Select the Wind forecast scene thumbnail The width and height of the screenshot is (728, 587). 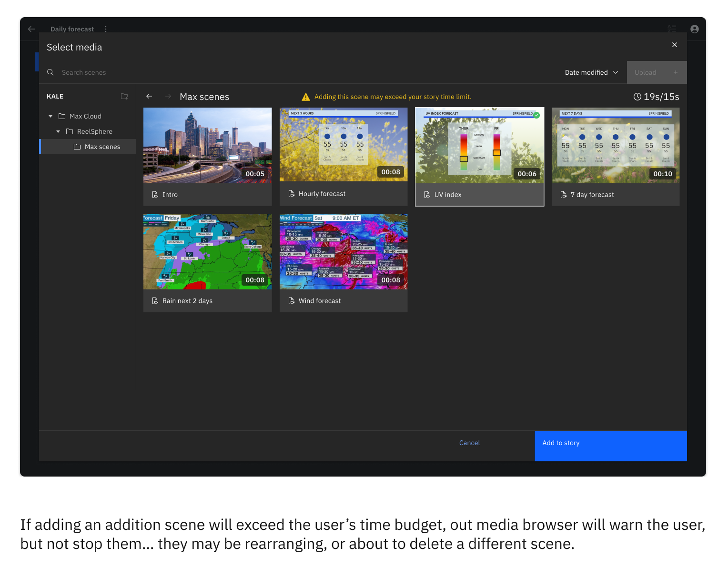click(343, 251)
